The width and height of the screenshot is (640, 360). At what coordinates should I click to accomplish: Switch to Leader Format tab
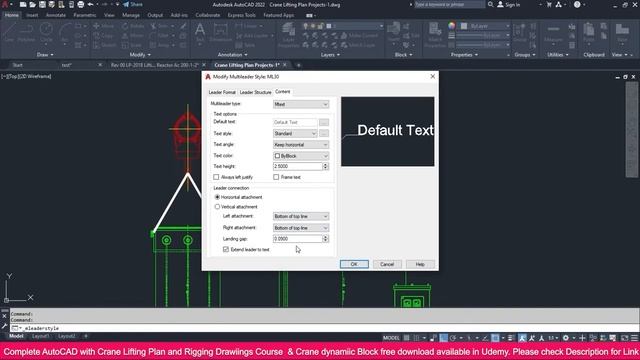point(222,92)
